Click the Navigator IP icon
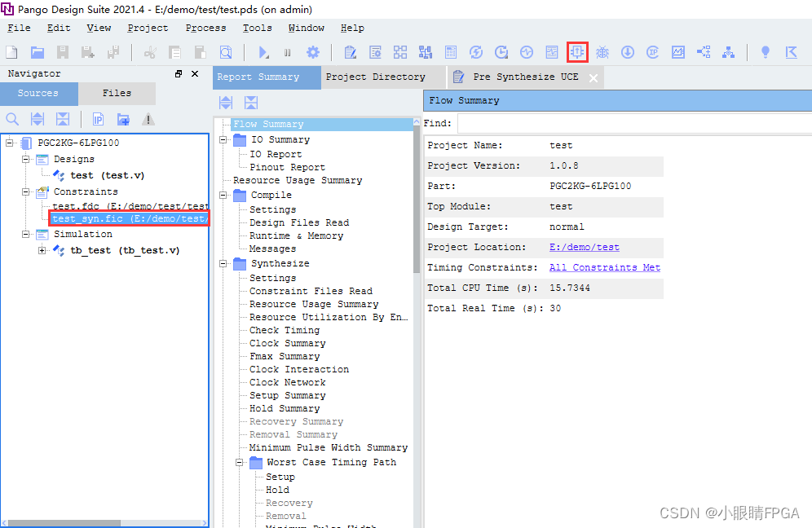Screen dimensions: 812x528 click(x=98, y=120)
